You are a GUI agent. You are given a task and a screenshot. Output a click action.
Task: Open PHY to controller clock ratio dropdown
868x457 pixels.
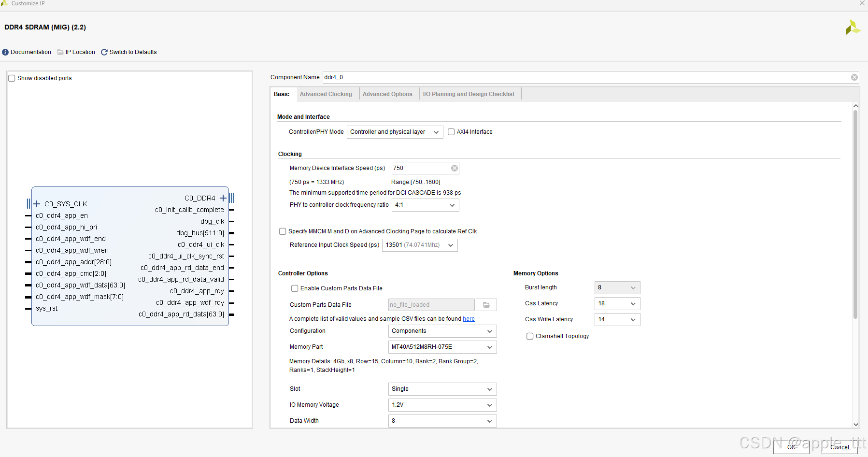(425, 205)
